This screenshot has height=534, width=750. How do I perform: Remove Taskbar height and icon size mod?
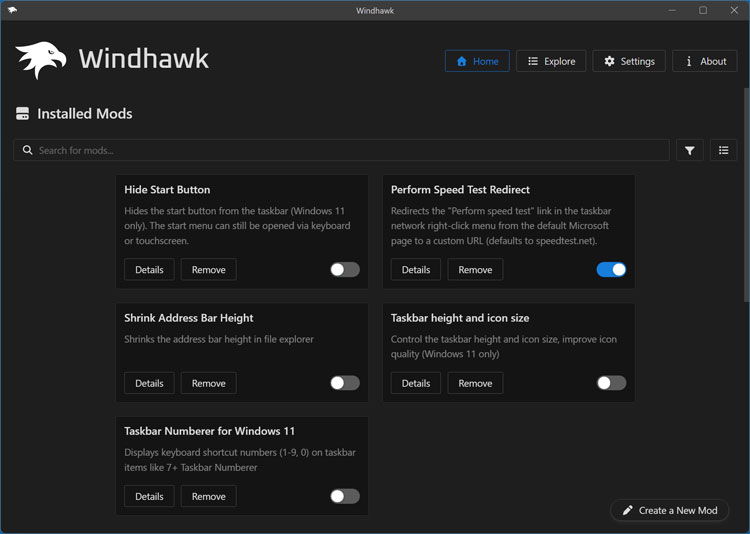(475, 383)
